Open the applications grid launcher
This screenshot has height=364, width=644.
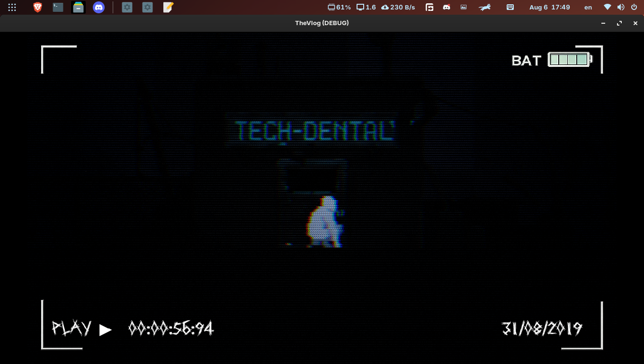point(12,7)
